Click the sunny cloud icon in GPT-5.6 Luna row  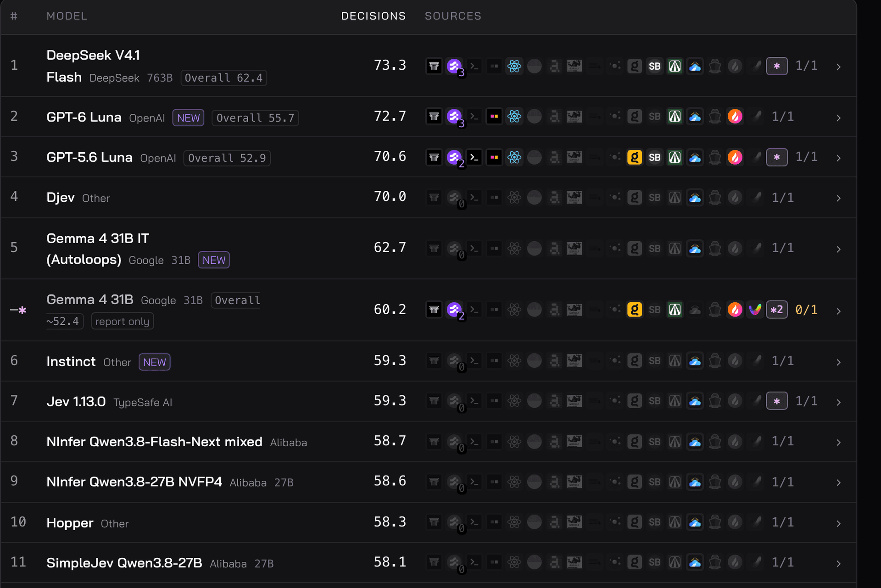coord(695,157)
